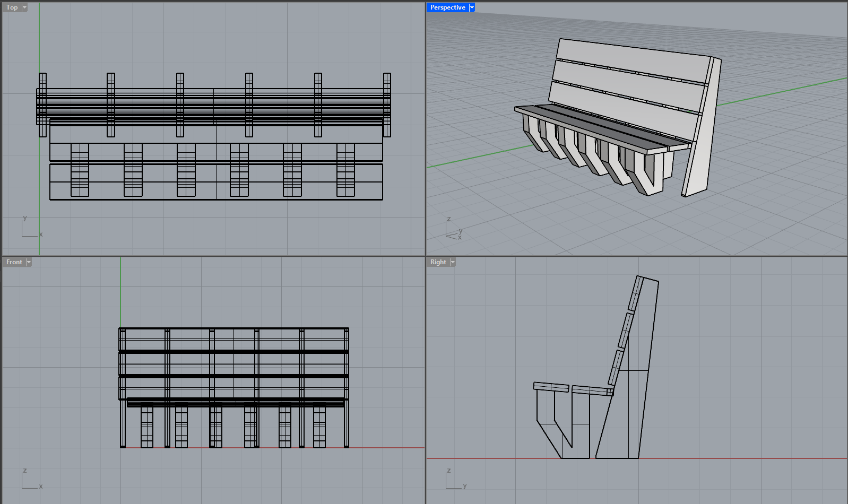The image size is (848, 504).
Task: Open the Top viewport dropdown arrow
Action: coord(24,7)
